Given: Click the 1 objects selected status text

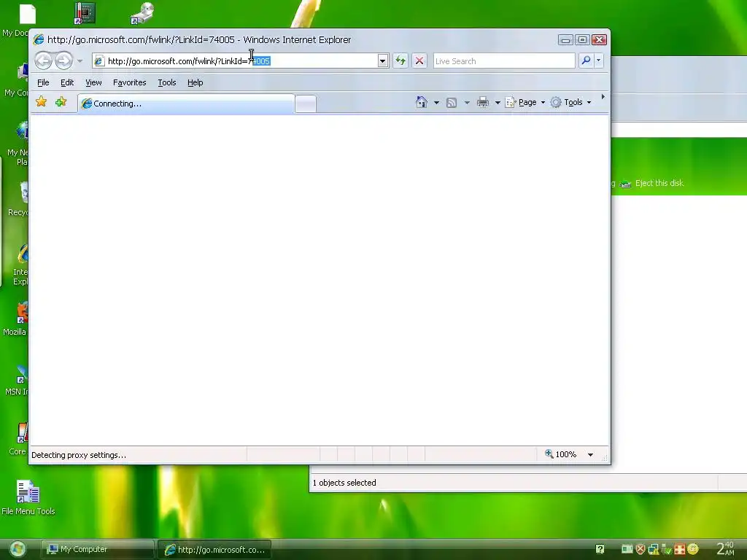Looking at the screenshot, I should 344,483.
